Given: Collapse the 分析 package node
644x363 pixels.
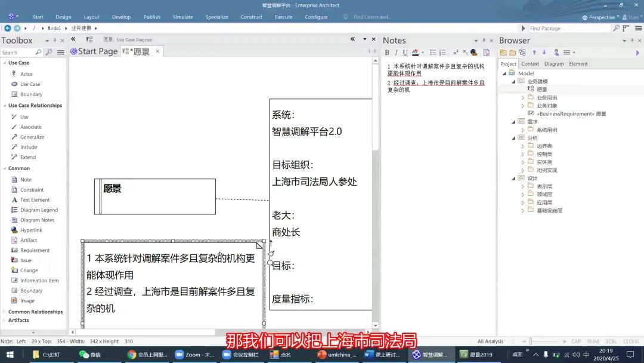Looking at the screenshot, I should (x=513, y=138).
